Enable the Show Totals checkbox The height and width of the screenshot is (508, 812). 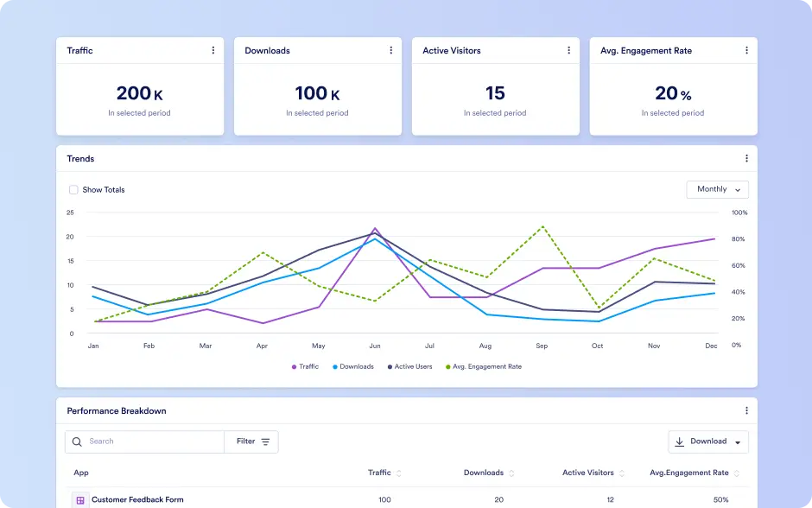[73, 189]
